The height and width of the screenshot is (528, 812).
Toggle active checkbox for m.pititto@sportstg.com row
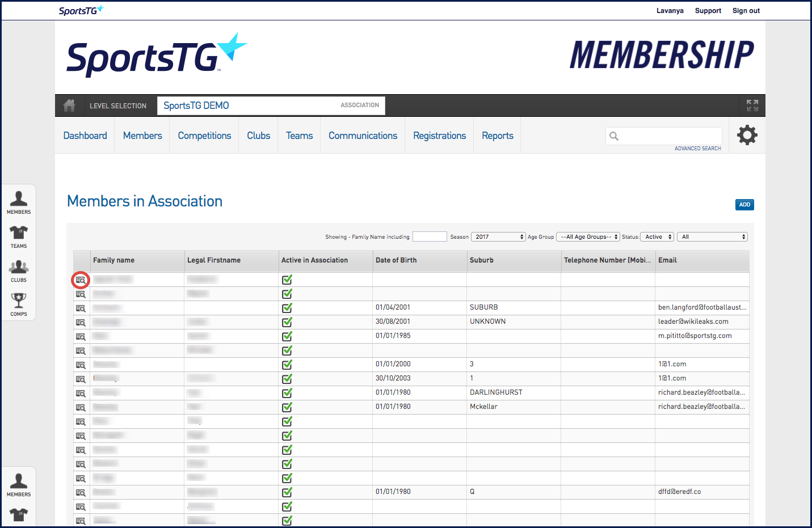pyautogui.click(x=287, y=336)
